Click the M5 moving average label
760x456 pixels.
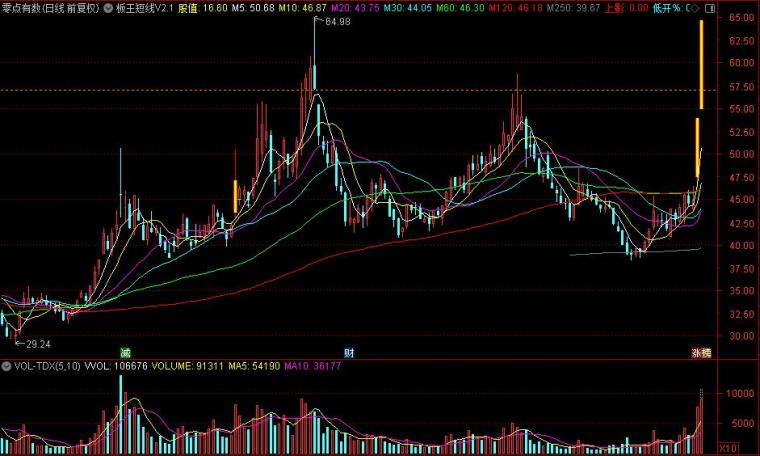click(253, 8)
